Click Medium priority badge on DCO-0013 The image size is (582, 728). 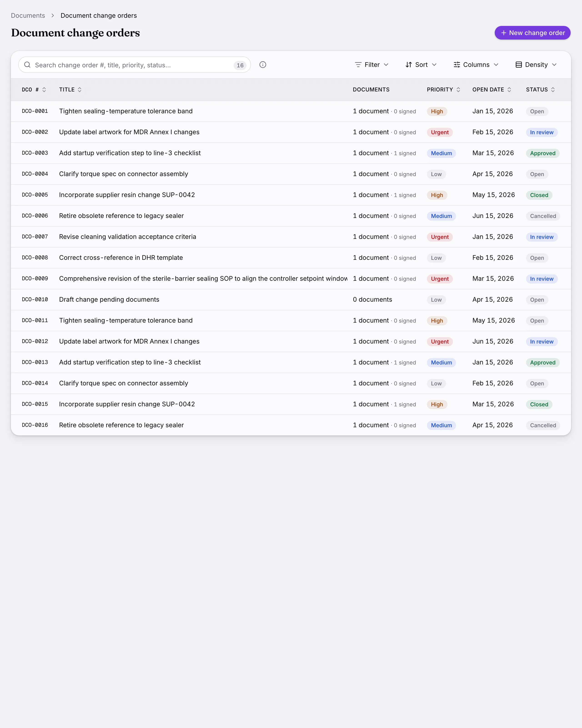pos(441,362)
